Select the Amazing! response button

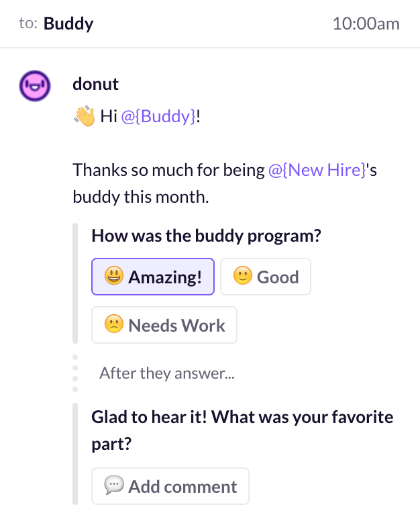pos(153,277)
